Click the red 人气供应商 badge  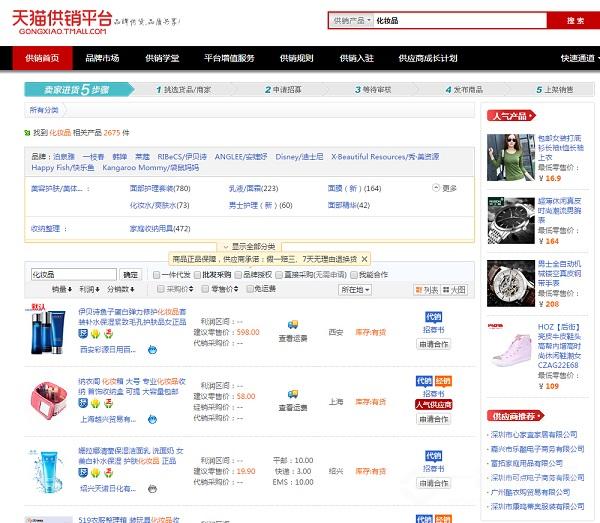pyautogui.click(x=434, y=405)
